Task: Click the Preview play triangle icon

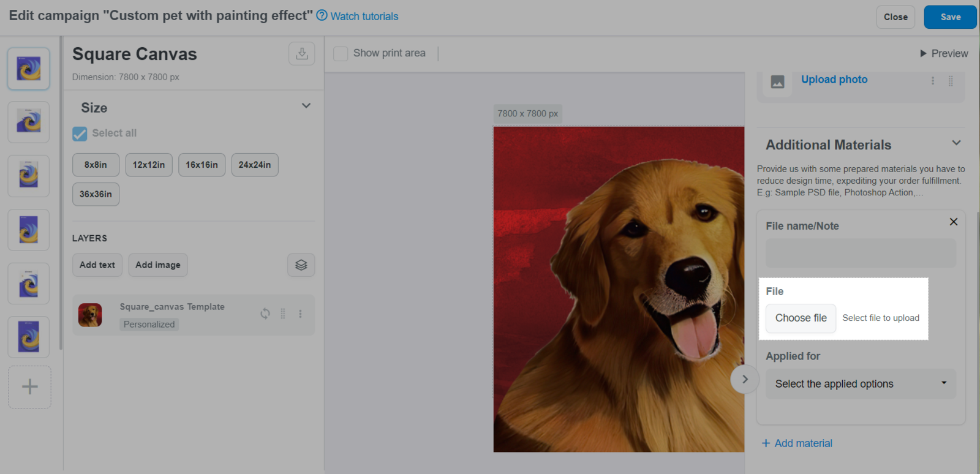Action: pos(923,53)
